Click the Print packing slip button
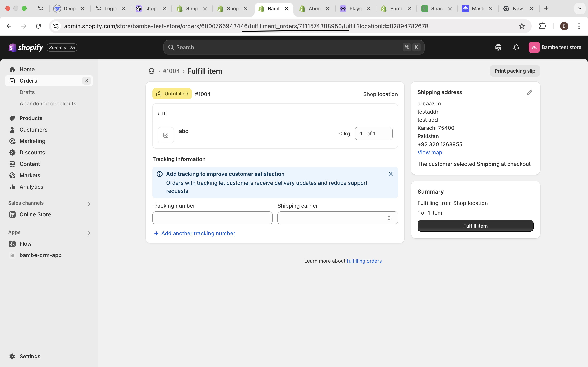Image resolution: width=588 pixels, height=367 pixels. (515, 71)
